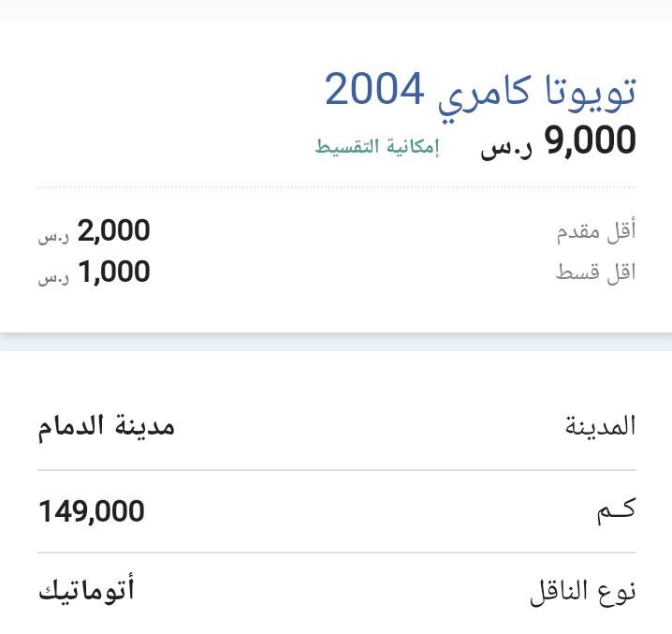The height and width of the screenshot is (634, 672).
Task: Tap the كم mileage label
Action: coord(617,510)
